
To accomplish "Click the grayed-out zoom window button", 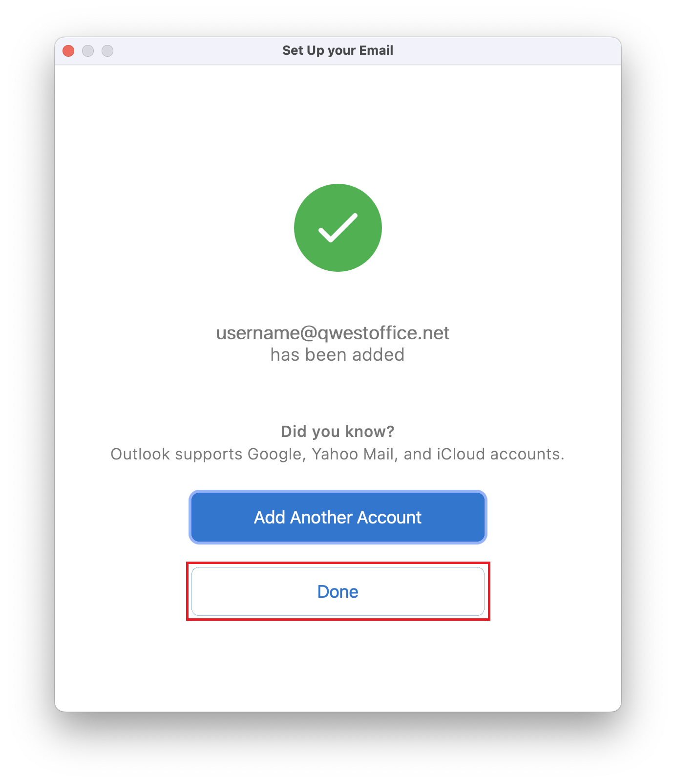I will 107,51.
